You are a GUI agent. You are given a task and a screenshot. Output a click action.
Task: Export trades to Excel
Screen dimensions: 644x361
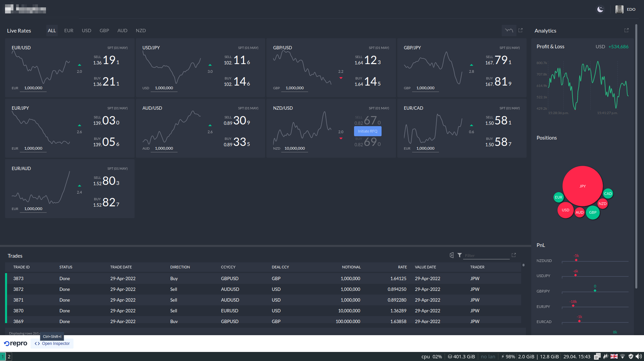coord(451,255)
